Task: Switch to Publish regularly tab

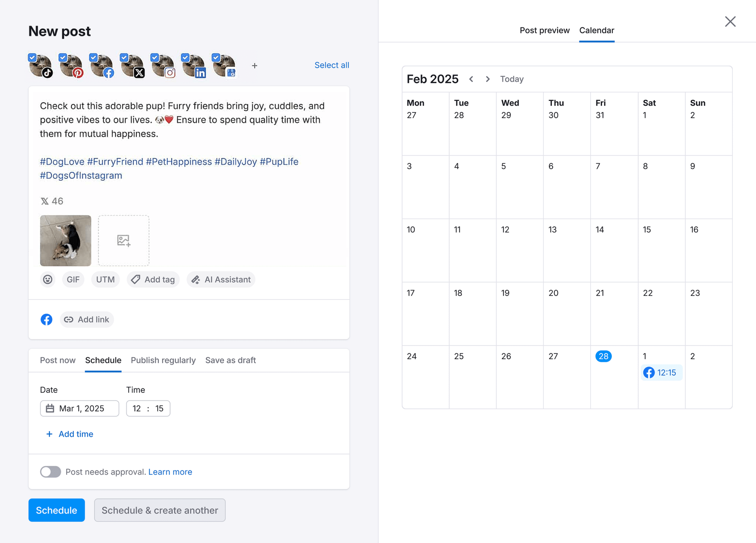Action: (x=163, y=360)
